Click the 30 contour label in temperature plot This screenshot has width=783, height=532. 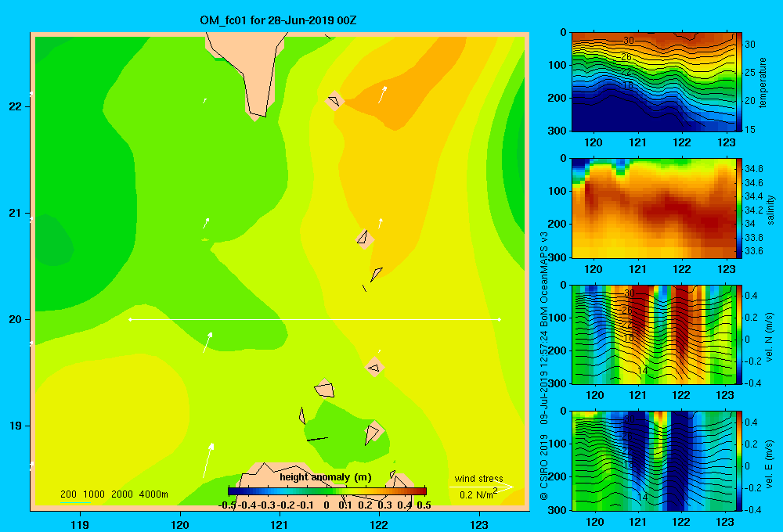pyautogui.click(x=629, y=41)
